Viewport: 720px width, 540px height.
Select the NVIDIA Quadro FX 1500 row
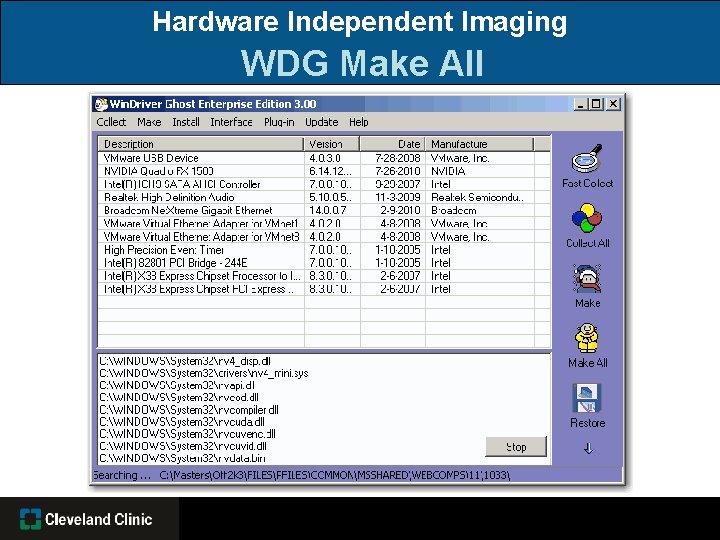point(324,171)
